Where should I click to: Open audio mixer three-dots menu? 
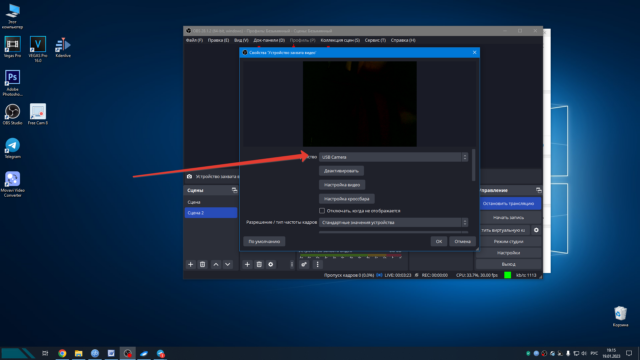tap(318, 264)
